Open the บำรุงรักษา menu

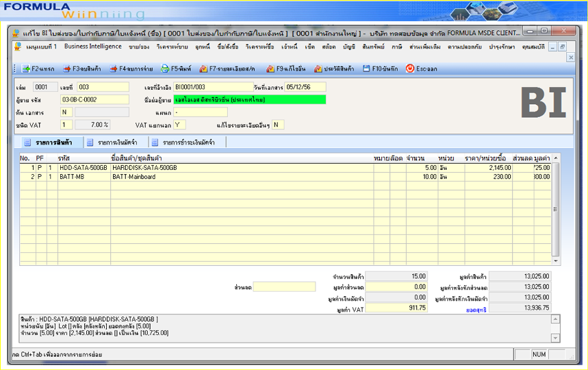tap(502, 47)
